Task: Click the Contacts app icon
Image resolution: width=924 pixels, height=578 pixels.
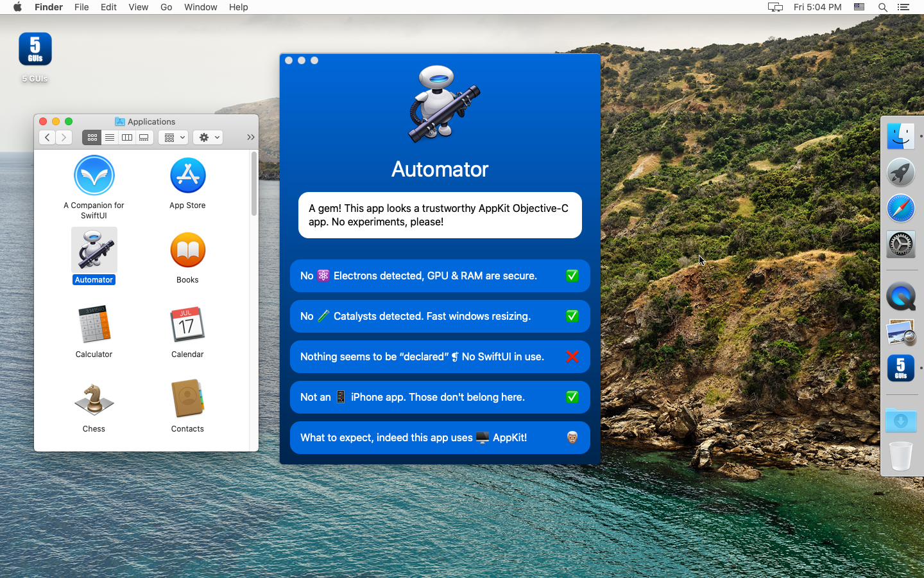Action: [x=187, y=399]
